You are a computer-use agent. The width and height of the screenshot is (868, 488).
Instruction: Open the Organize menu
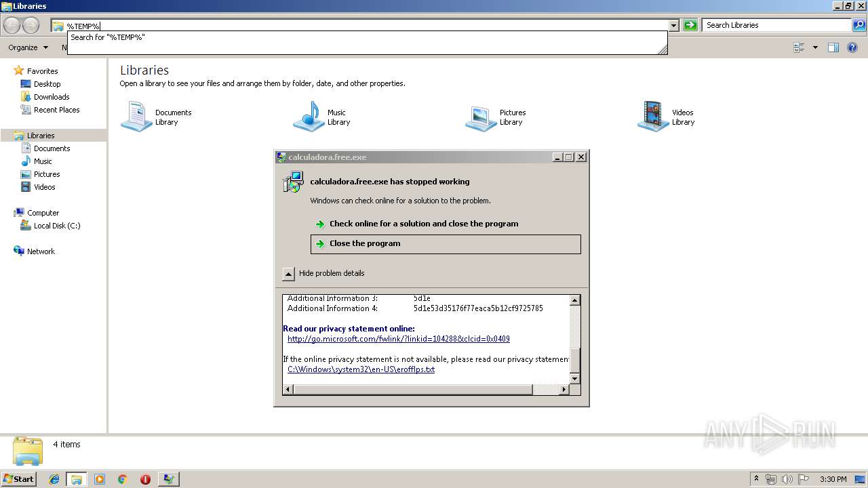[x=28, y=47]
